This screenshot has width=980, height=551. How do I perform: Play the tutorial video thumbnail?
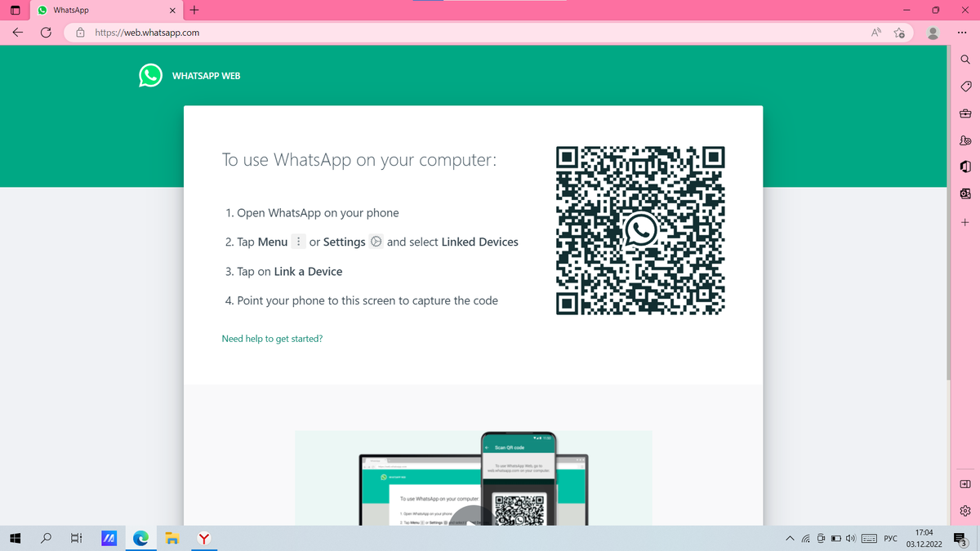[473, 478]
